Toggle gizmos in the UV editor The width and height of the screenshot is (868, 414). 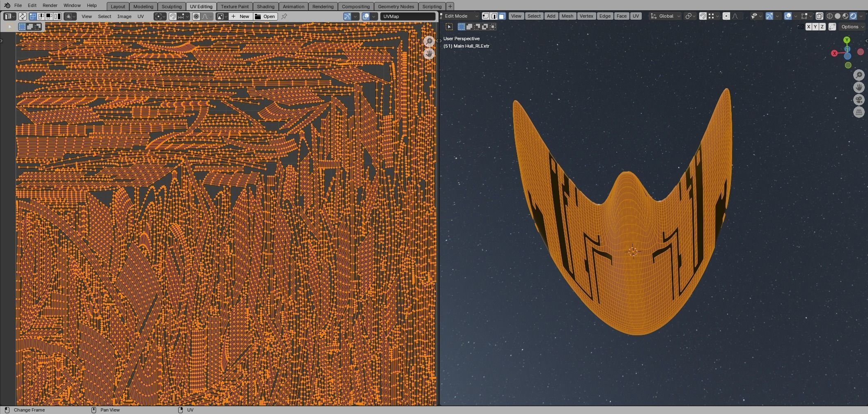tap(347, 16)
